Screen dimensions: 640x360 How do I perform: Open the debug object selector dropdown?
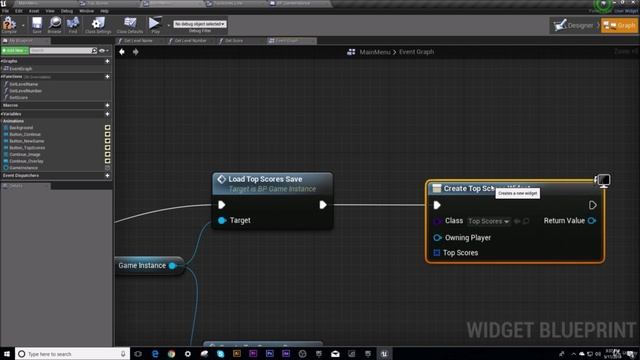click(x=200, y=24)
